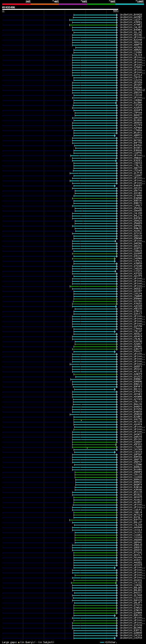Select hit label UniRef100_Q0EZ44
The image size is (146, 644).
tap(131, 256)
